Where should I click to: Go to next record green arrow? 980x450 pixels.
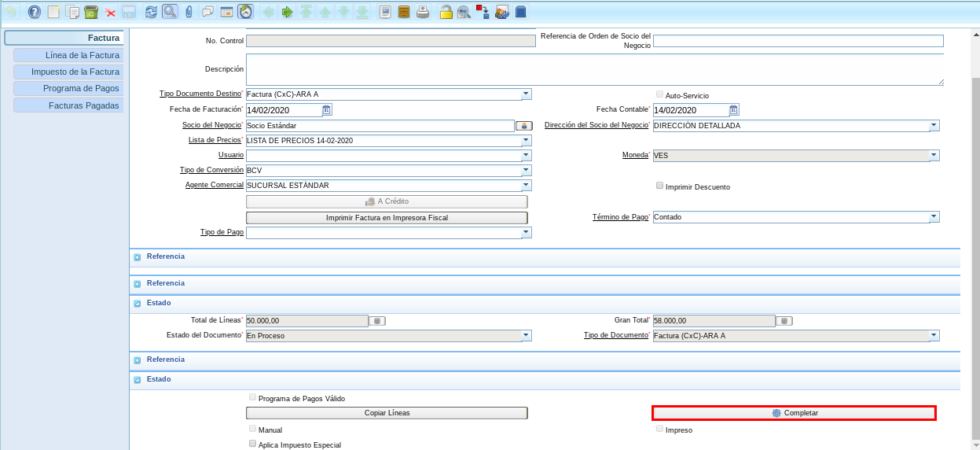pos(287,12)
